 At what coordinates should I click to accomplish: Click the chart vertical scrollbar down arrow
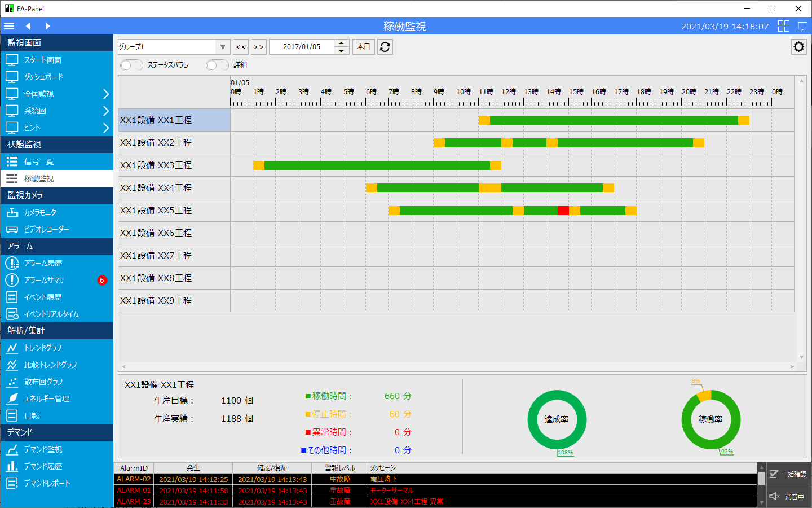[x=801, y=357]
